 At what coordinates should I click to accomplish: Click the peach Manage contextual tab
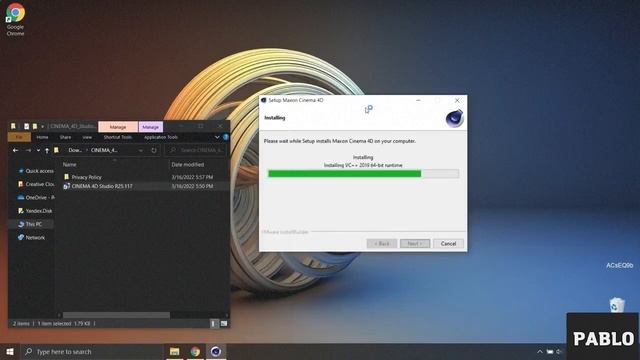pos(118,127)
